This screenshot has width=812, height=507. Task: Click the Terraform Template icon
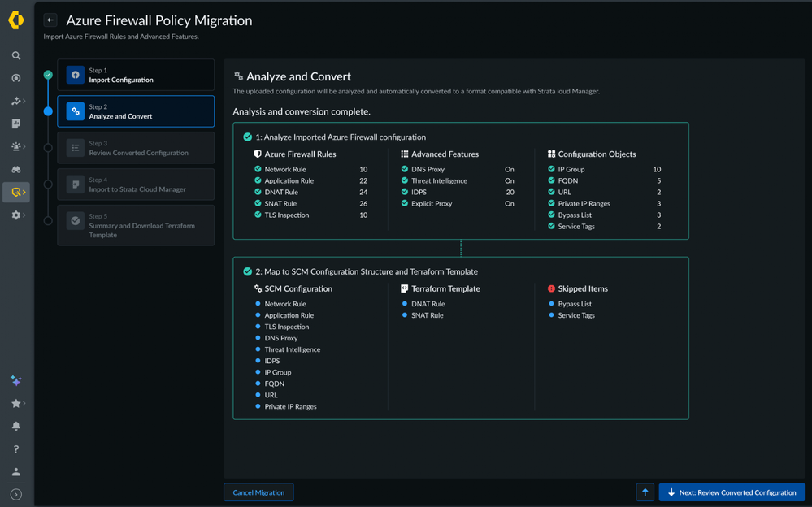[405, 289]
